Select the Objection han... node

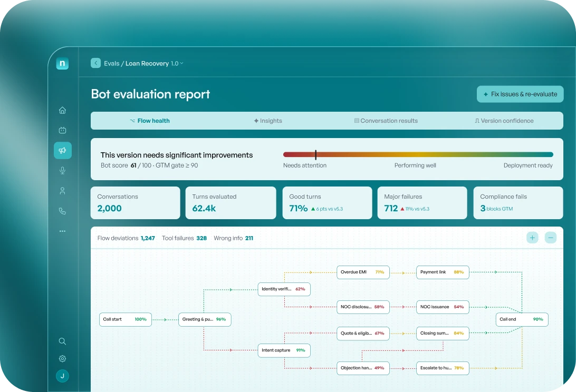click(363, 368)
